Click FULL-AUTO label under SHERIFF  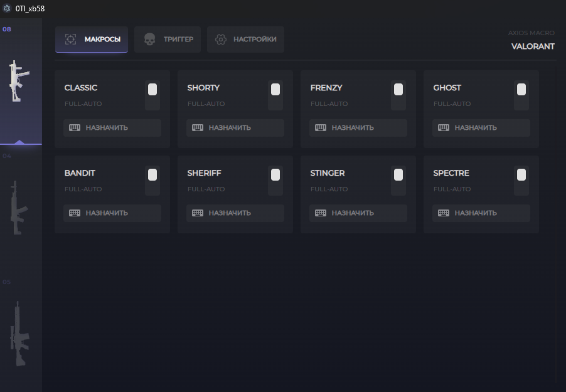click(206, 189)
